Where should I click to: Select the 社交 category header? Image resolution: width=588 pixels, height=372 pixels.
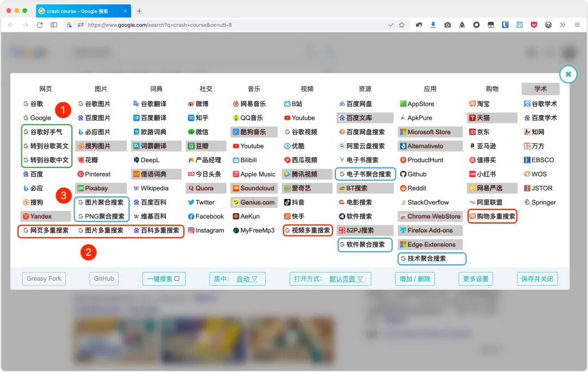pos(206,89)
